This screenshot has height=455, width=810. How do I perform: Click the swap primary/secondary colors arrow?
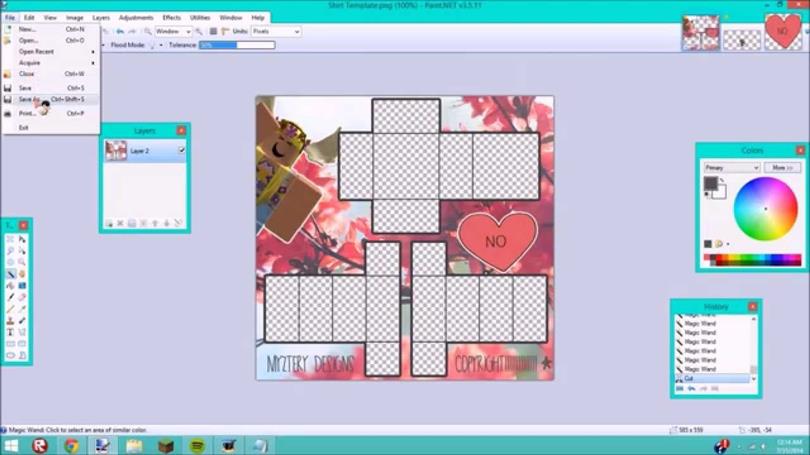click(722, 180)
